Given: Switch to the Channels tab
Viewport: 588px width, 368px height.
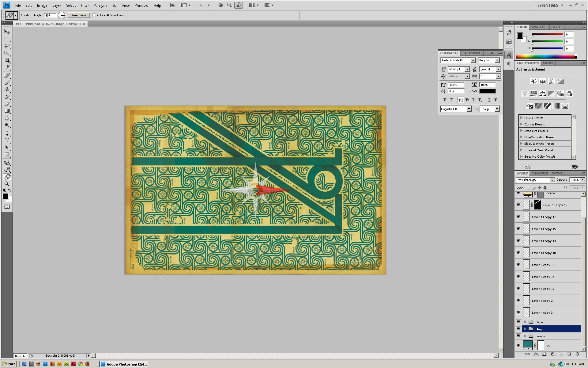Looking at the screenshot, I should click(540, 173).
